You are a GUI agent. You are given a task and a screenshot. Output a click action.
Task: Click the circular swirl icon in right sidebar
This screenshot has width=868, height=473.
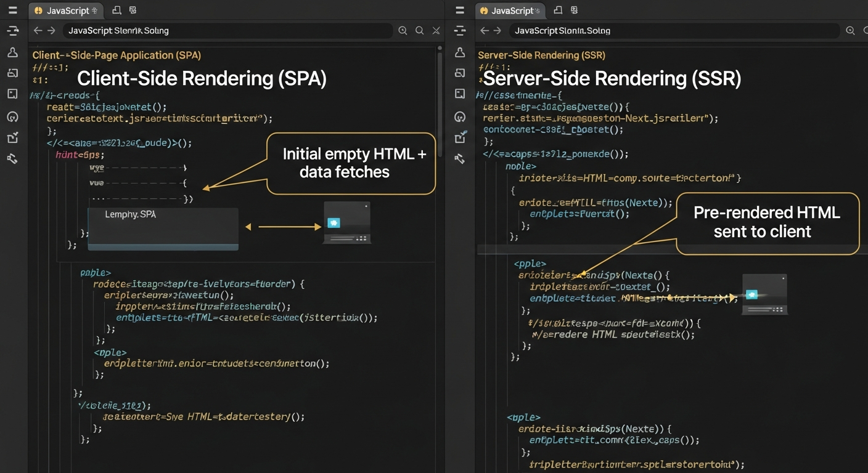[x=460, y=116]
